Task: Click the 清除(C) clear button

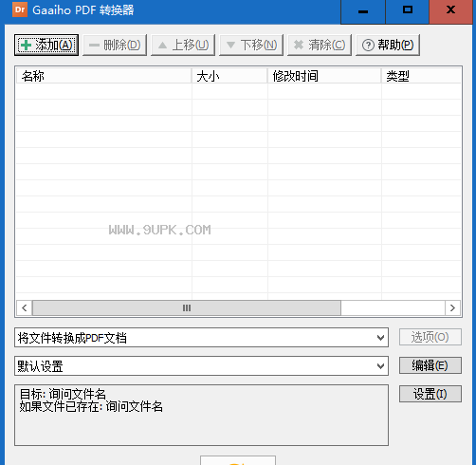Action: [320, 46]
